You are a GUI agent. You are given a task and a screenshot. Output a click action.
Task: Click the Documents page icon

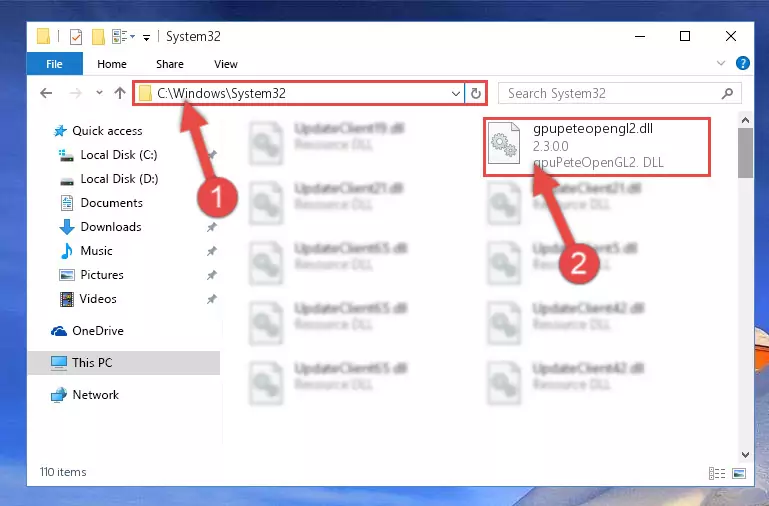click(x=67, y=203)
